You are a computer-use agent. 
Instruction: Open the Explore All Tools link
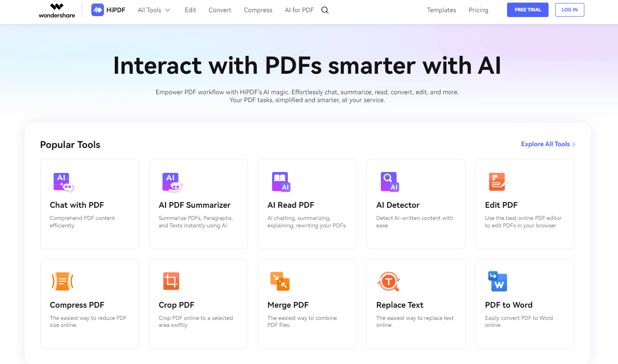pos(548,144)
